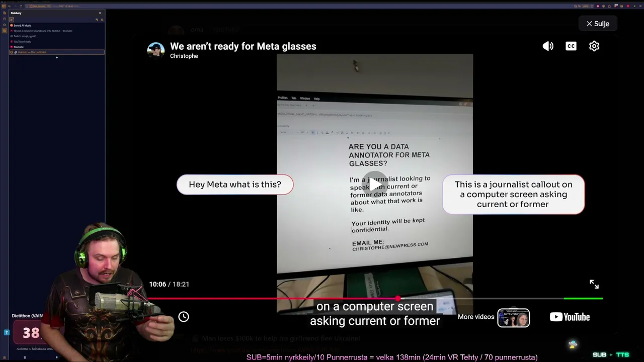Reload the page with the browser refresh icon

pos(21,6)
